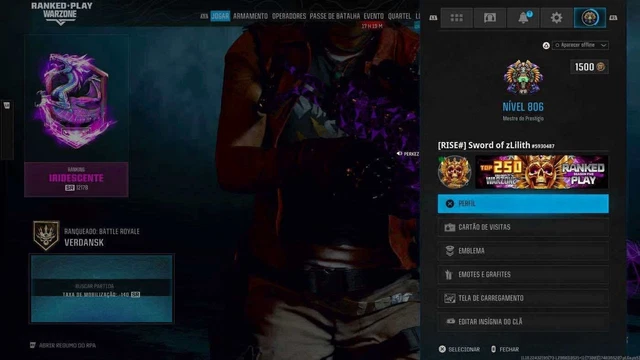
Task: Open Tela de Carregamento option
Action: [x=523, y=298]
